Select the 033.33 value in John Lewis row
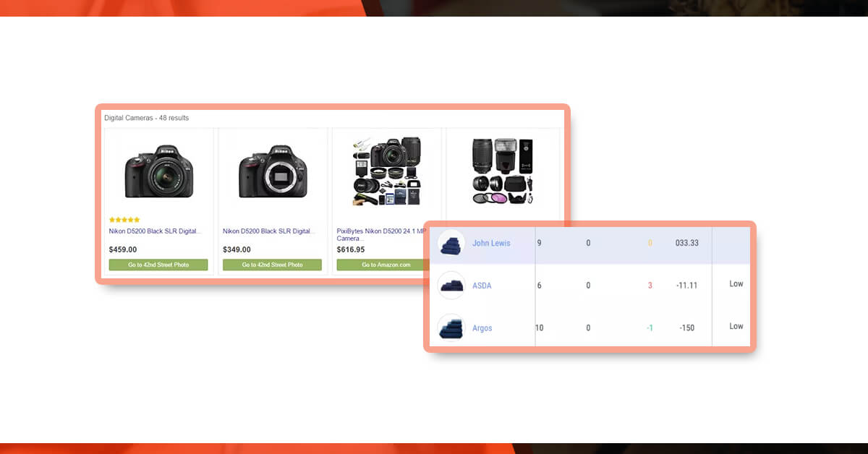The image size is (868, 454). coord(686,243)
